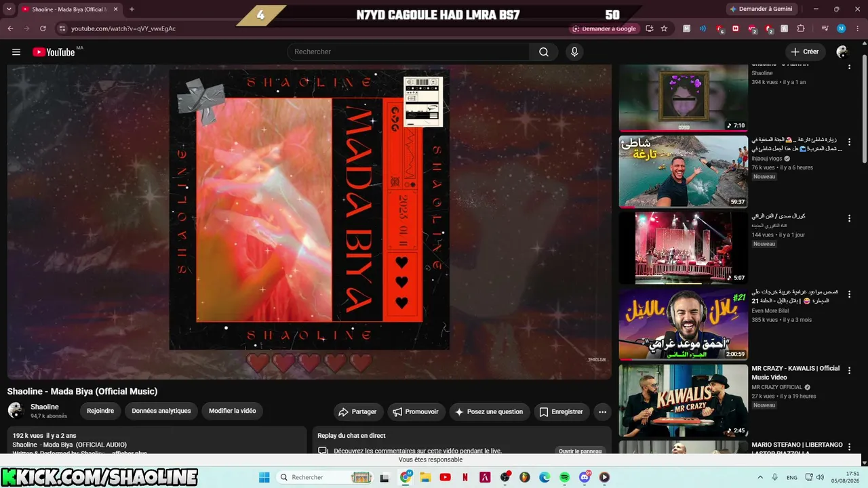Click the YouTube search magnifier button
The height and width of the screenshot is (488, 868).
tap(544, 52)
